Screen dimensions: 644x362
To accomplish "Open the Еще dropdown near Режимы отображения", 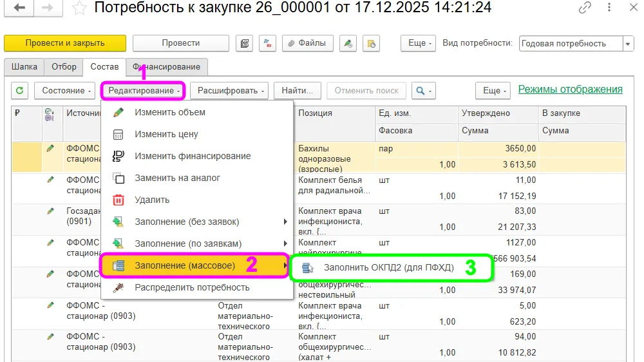I will click(x=493, y=90).
